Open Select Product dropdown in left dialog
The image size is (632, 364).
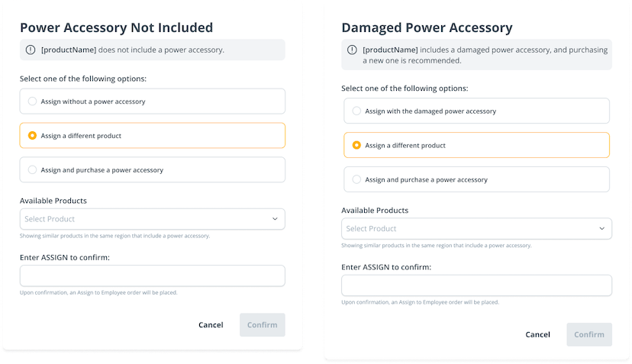point(145,219)
